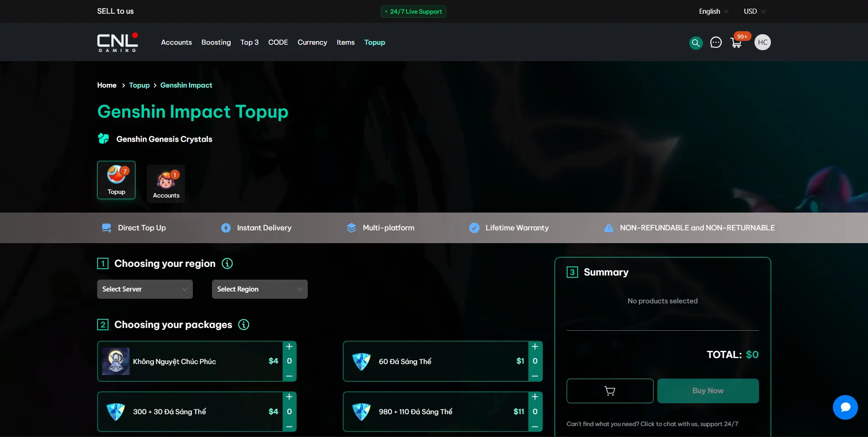Open the USD currency dropdown
This screenshot has width=868, height=437.
754,11
